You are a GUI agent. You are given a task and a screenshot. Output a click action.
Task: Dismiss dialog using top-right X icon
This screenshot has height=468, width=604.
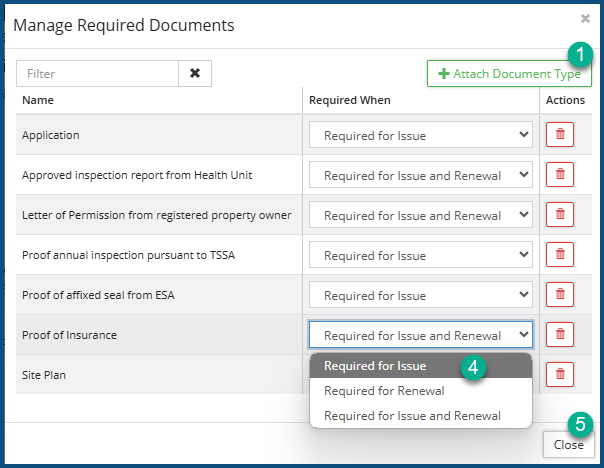(585, 18)
